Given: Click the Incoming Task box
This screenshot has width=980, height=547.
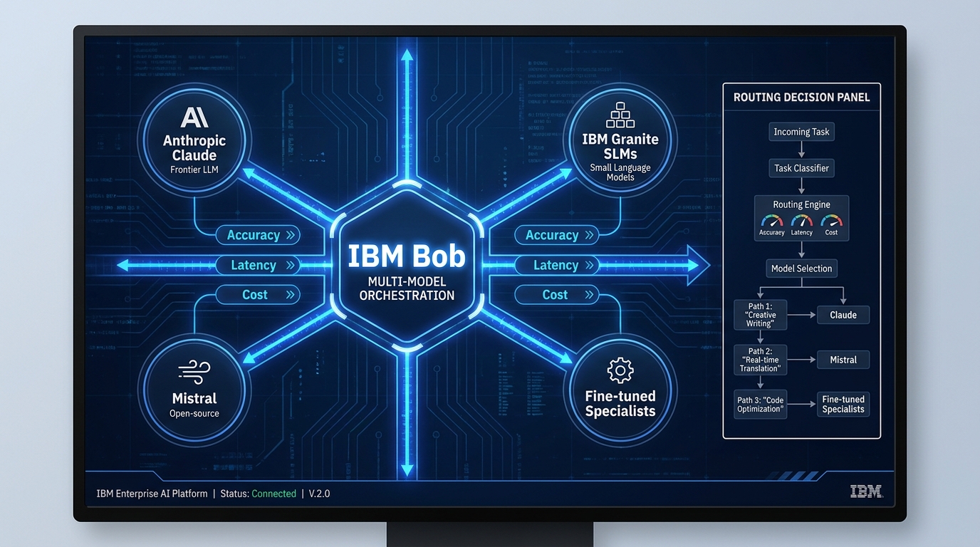Looking at the screenshot, I should click(x=801, y=132).
